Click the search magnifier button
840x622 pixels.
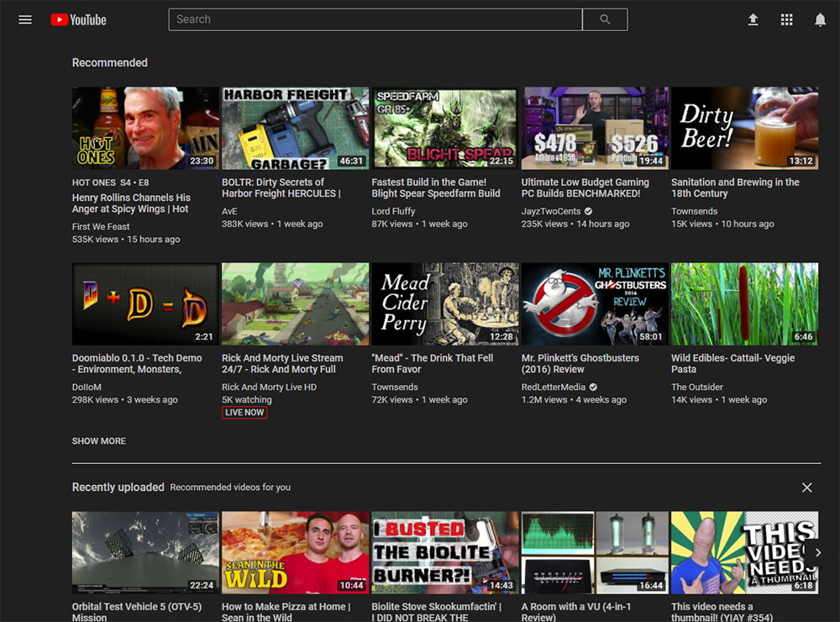[605, 20]
